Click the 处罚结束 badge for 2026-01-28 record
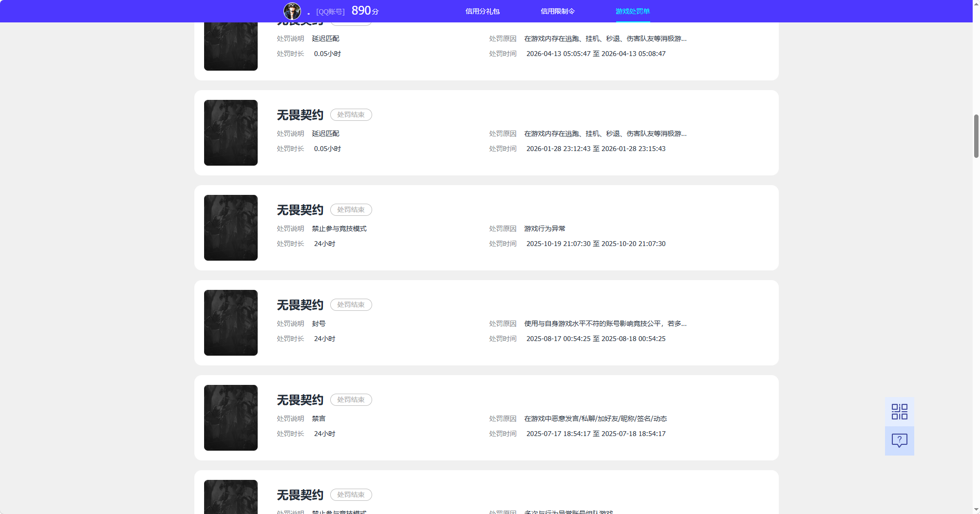980x514 pixels. 351,114
